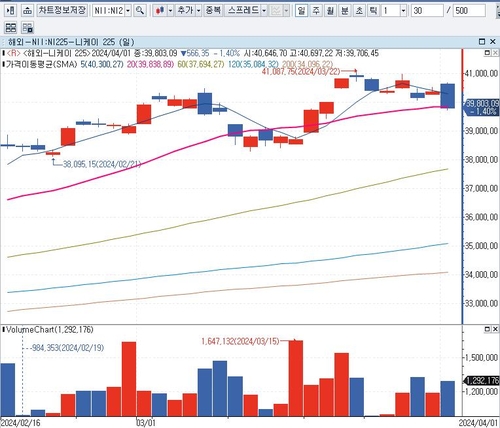Click the NII:NI2 symbol code field
500x428 pixels.
coord(109,11)
